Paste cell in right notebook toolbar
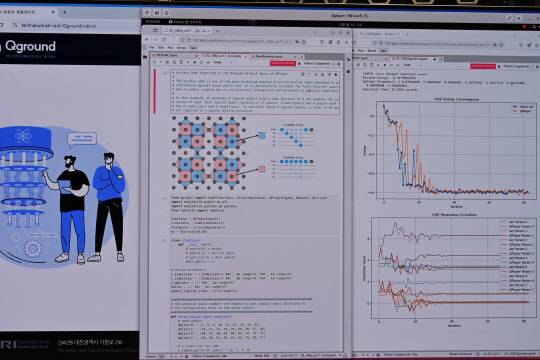Screen dimensions: 540x360 coord(372,65)
